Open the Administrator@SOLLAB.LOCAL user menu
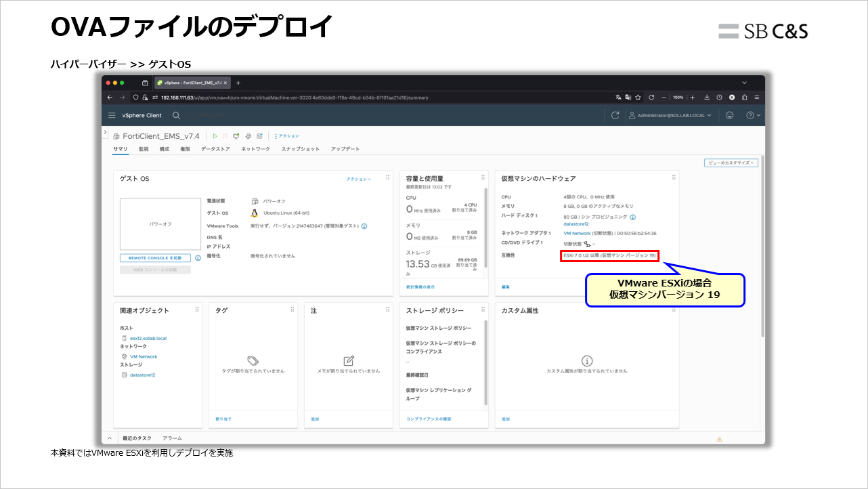The width and height of the screenshot is (868, 489). coord(670,115)
